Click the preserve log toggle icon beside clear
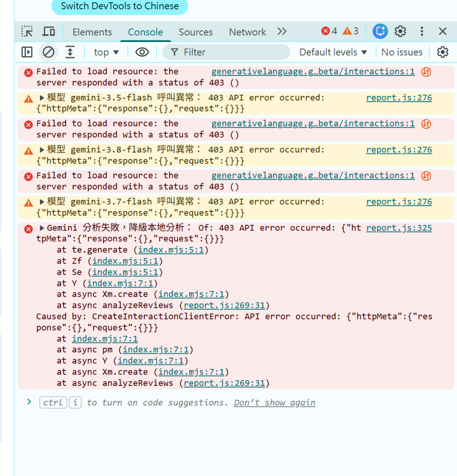Screen dimensions: 457x476 coord(70,52)
